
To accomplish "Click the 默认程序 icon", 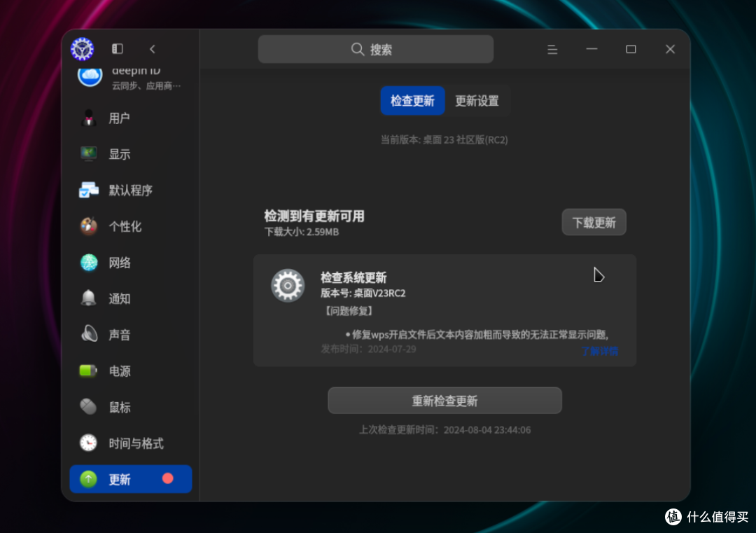I will pos(89,190).
